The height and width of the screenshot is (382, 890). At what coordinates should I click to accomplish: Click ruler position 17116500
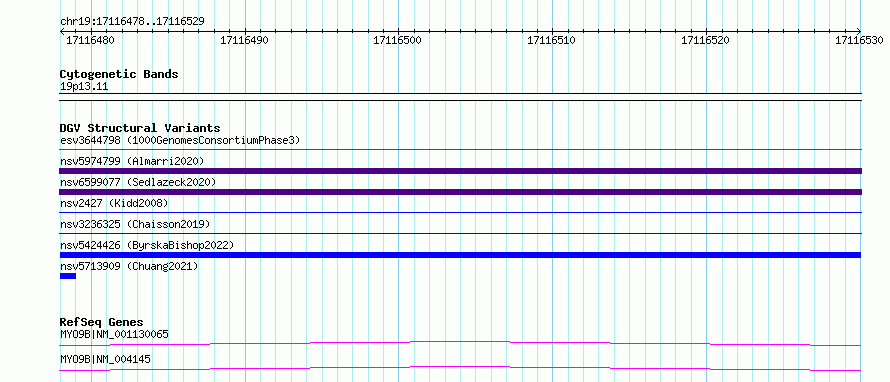coord(398,40)
